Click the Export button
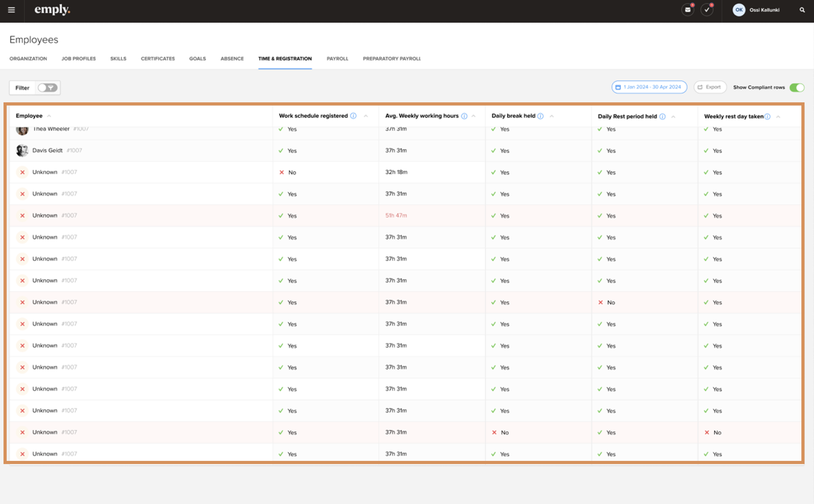Image resolution: width=814 pixels, height=504 pixels. tap(710, 87)
